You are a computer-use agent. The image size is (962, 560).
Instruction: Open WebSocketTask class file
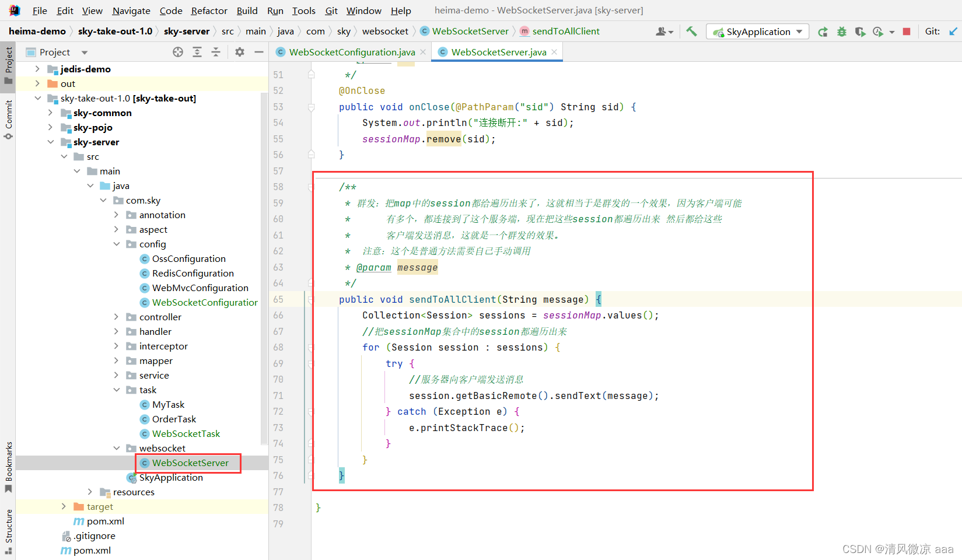(186, 433)
